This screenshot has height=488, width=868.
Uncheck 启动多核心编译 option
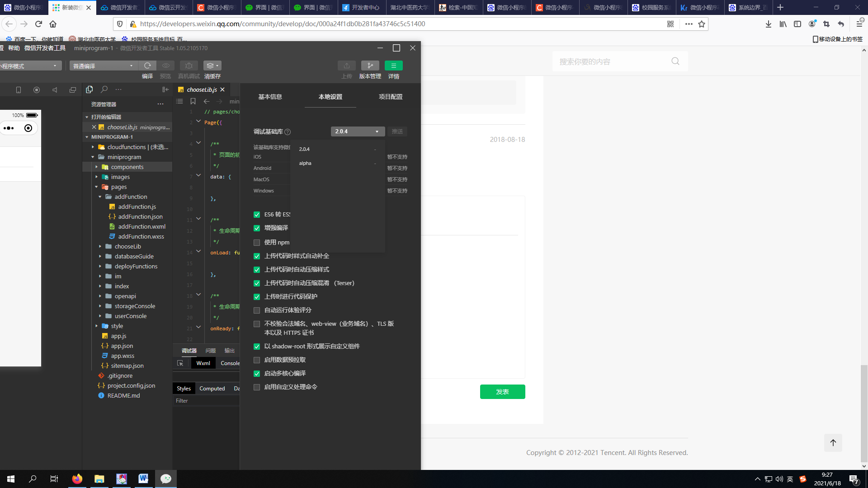coord(257,374)
